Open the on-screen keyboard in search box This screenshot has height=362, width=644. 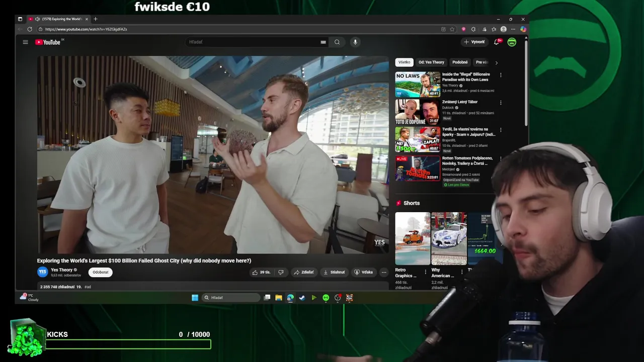(x=323, y=42)
